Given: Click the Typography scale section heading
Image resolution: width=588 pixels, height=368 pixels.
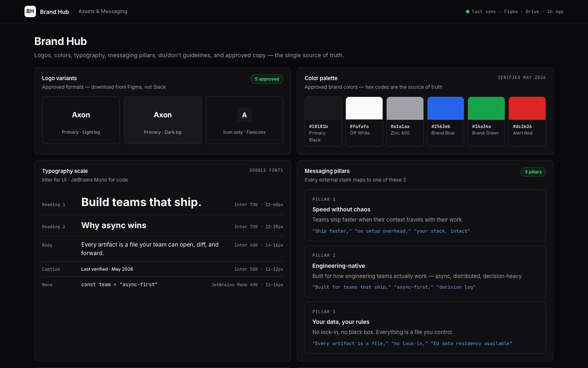Looking at the screenshot, I should click(65, 171).
